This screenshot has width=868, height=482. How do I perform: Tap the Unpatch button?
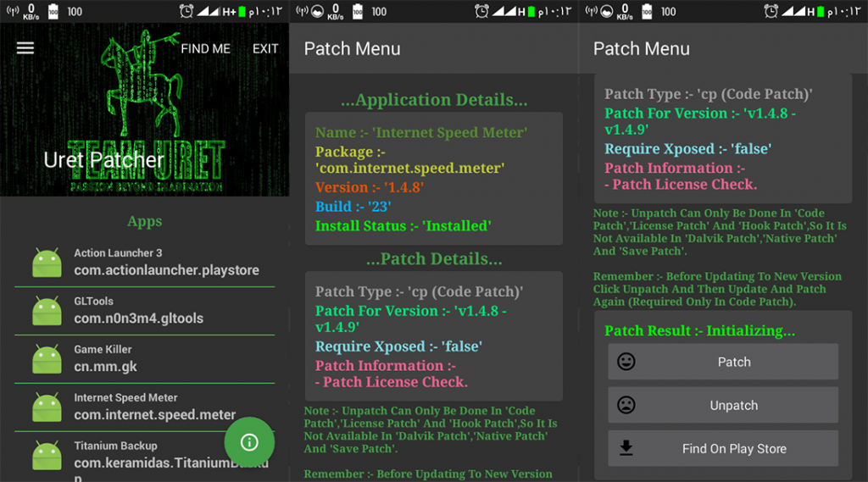pyautogui.click(x=723, y=405)
